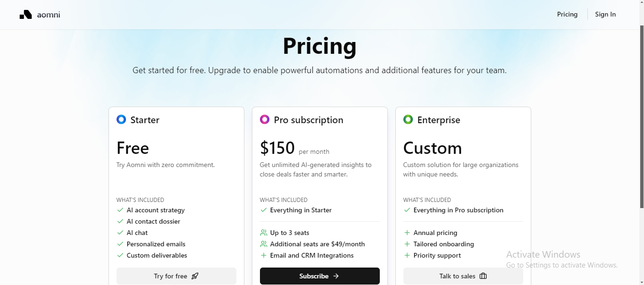Image resolution: width=644 pixels, height=285 pixels.
Task: Click the briefcase icon on Talk to sales
Action: click(483, 276)
